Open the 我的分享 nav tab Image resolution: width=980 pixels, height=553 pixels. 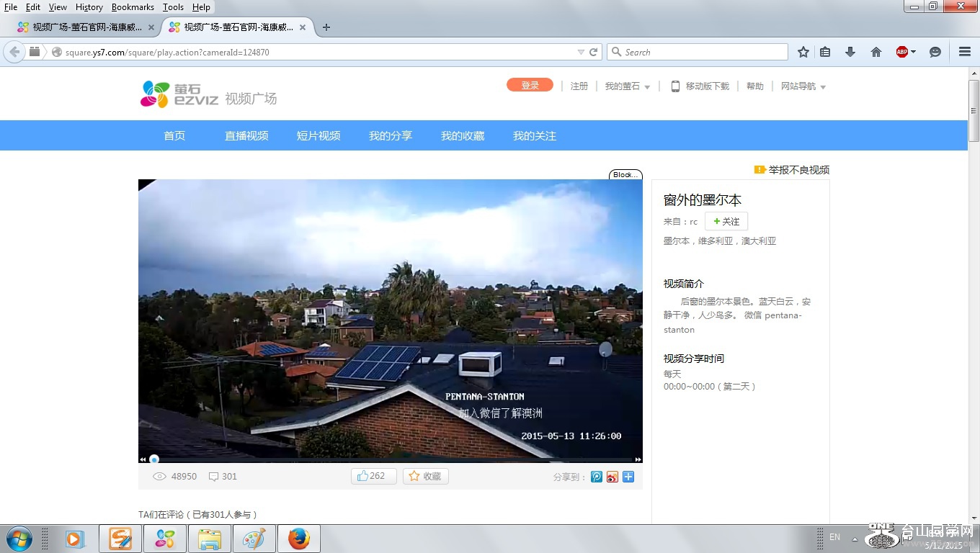coord(391,135)
